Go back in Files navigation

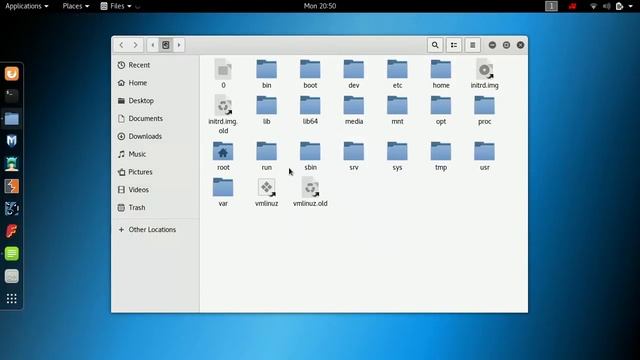click(121, 45)
